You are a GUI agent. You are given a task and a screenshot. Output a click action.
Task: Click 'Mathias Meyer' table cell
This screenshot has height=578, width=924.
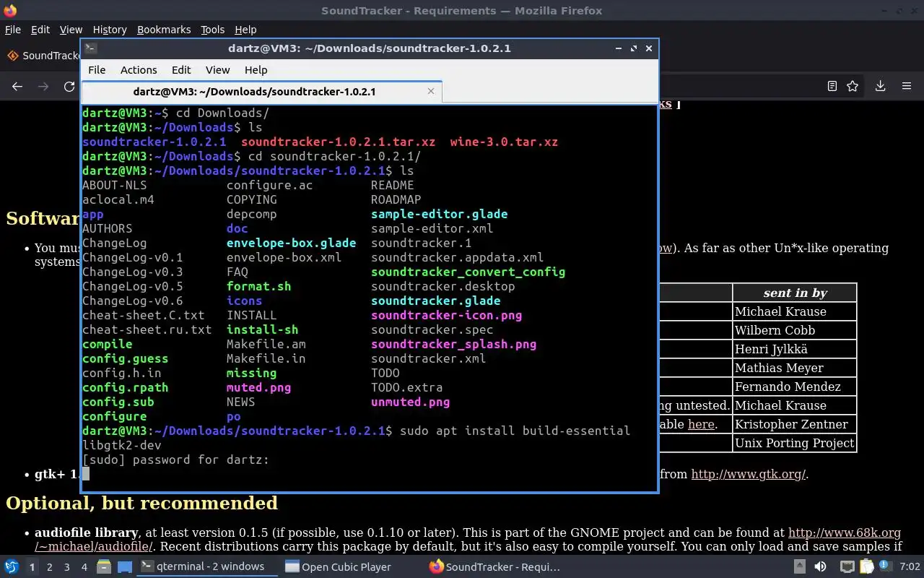[794, 368]
